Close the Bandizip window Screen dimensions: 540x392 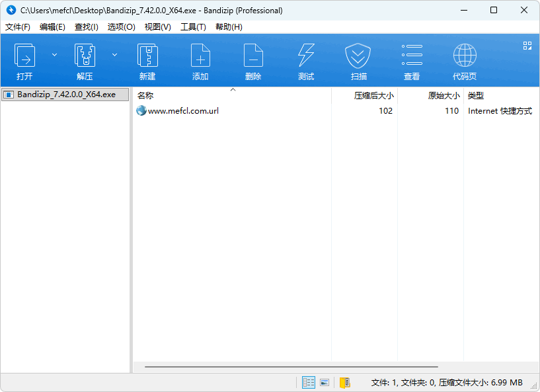[x=524, y=11]
